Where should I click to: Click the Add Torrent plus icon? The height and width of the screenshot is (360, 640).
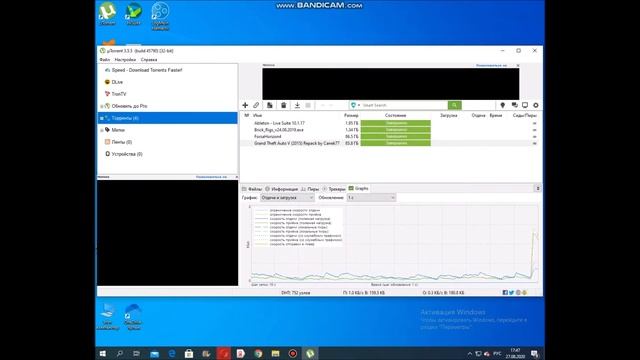[x=245, y=105]
